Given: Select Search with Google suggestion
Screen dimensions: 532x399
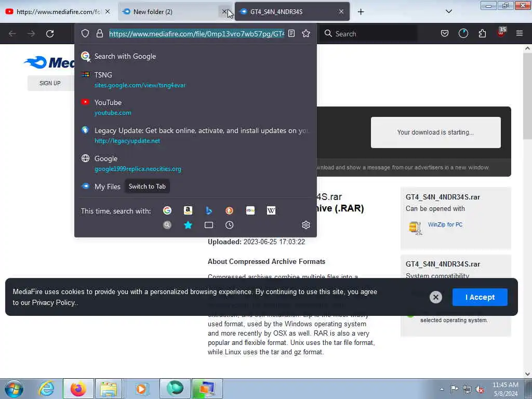Looking at the screenshot, I should tap(195, 56).
